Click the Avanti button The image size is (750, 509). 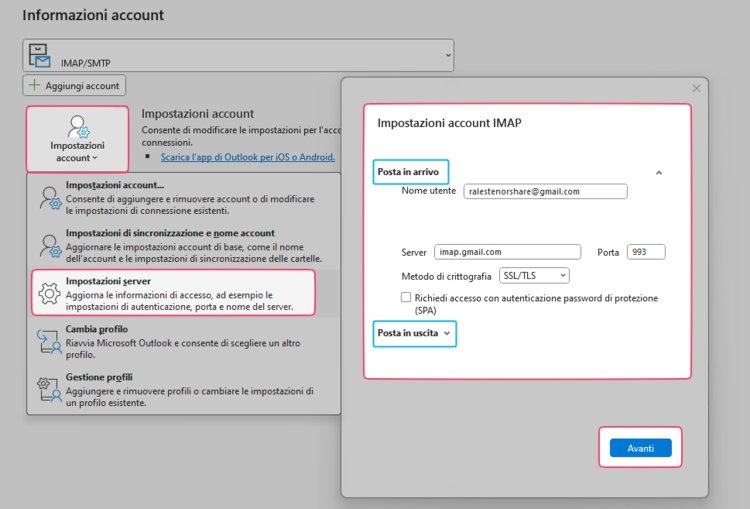click(640, 448)
